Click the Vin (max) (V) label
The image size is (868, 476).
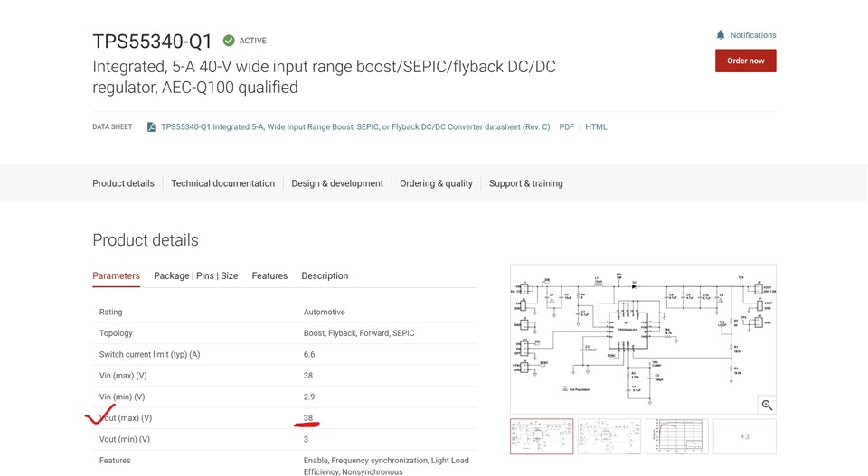[123, 376]
